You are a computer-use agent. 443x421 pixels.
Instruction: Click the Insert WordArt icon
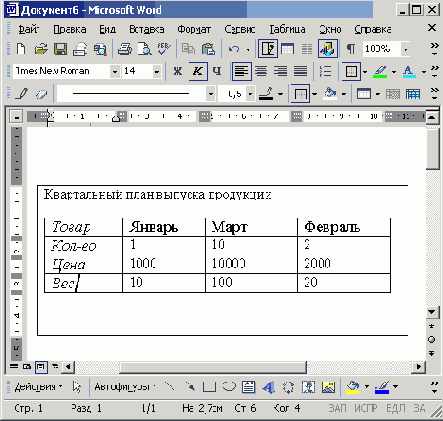(x=268, y=387)
